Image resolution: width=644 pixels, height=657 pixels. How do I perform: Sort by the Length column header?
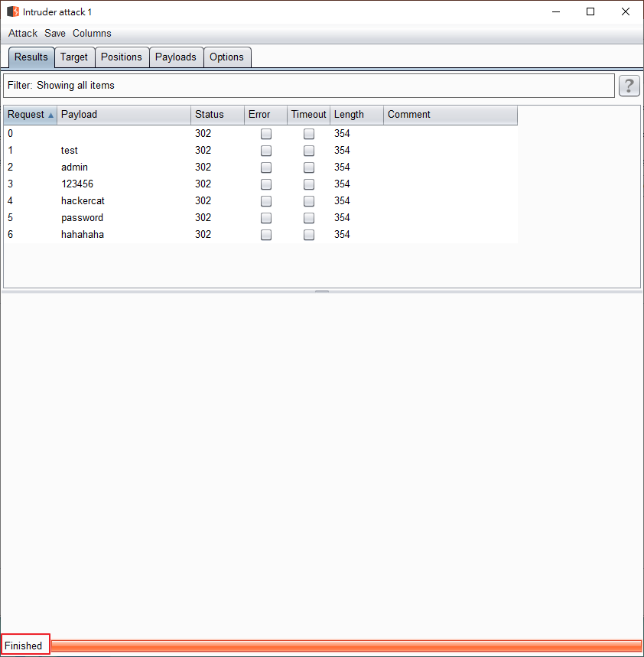tap(357, 115)
